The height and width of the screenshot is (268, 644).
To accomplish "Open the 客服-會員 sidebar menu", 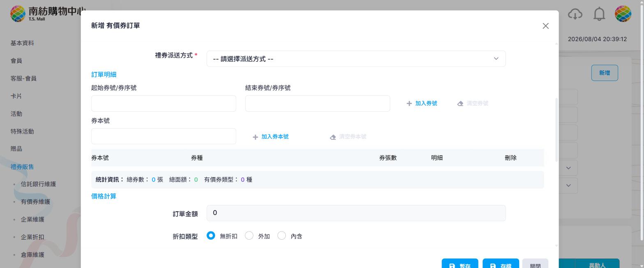I will (23, 79).
